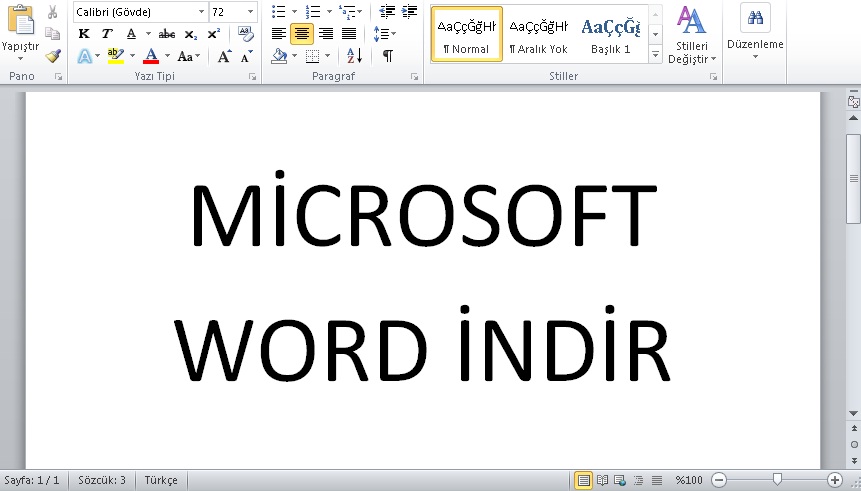861x491 pixels.
Task: Click the Shading paint bucket icon
Action: 279,56
